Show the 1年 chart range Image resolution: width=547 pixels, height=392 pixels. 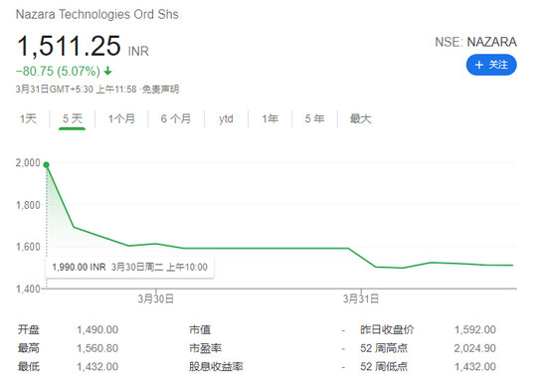click(x=271, y=118)
